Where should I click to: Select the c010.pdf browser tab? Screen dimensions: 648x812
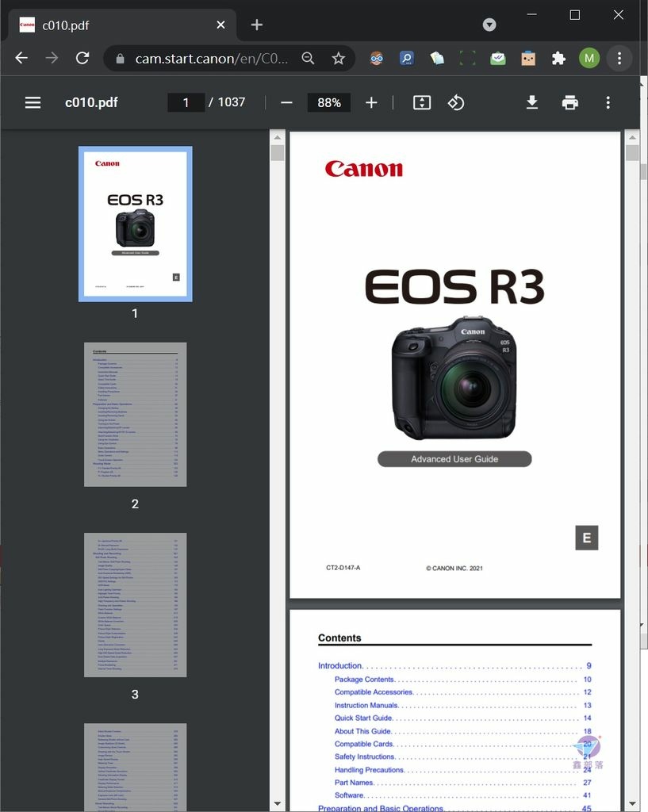(123, 25)
